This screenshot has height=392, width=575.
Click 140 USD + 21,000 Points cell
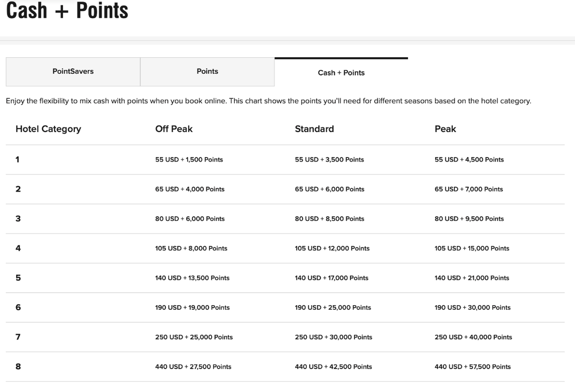[472, 278]
